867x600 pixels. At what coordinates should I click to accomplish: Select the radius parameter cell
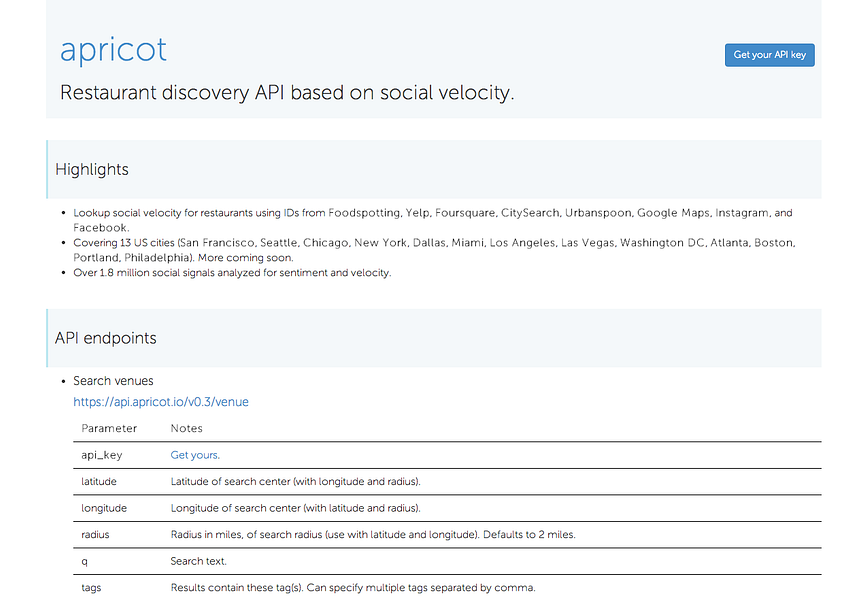(95, 534)
